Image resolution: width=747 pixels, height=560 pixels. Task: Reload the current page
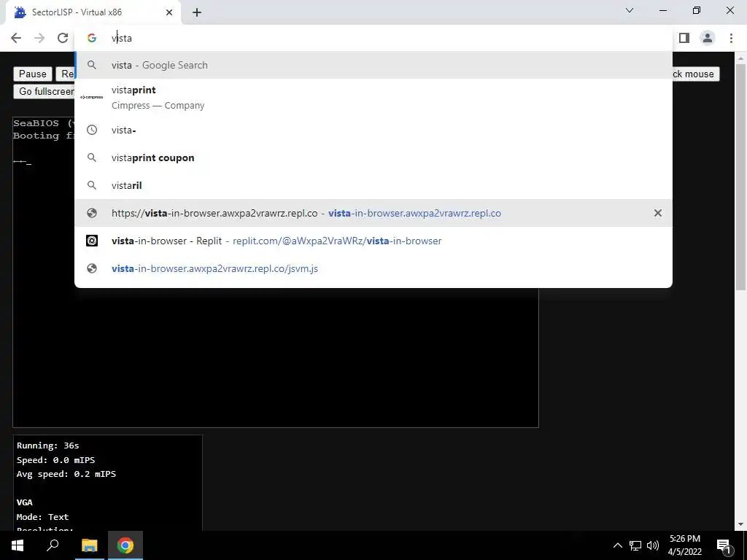point(63,38)
